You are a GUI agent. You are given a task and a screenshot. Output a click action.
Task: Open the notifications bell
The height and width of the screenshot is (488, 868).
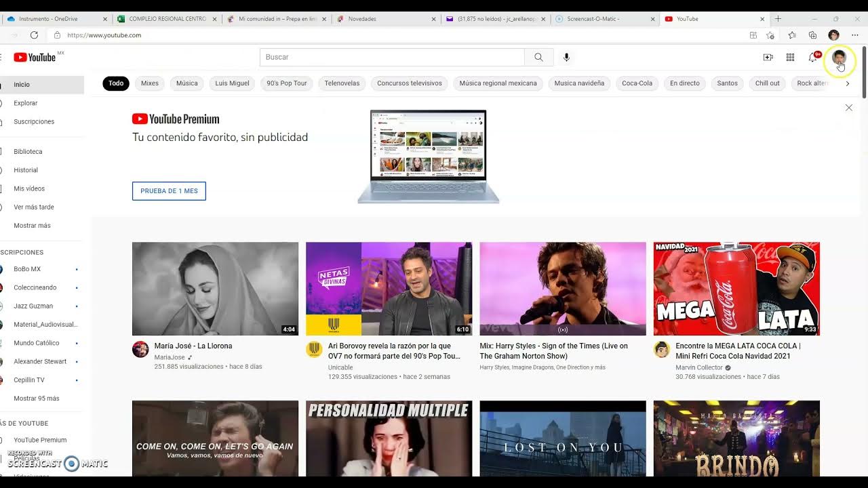pos(812,58)
